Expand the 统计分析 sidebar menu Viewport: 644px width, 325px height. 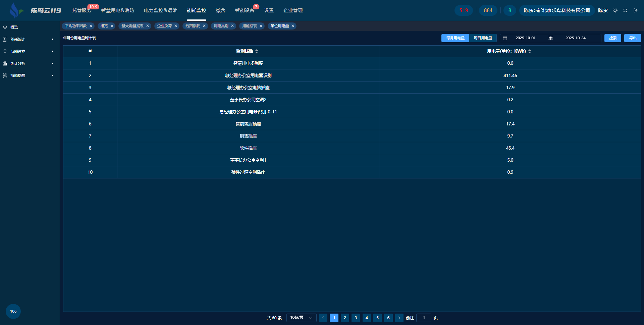tap(28, 63)
